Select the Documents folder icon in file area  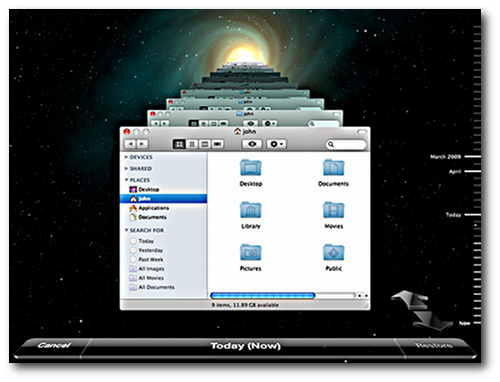pyautogui.click(x=333, y=168)
